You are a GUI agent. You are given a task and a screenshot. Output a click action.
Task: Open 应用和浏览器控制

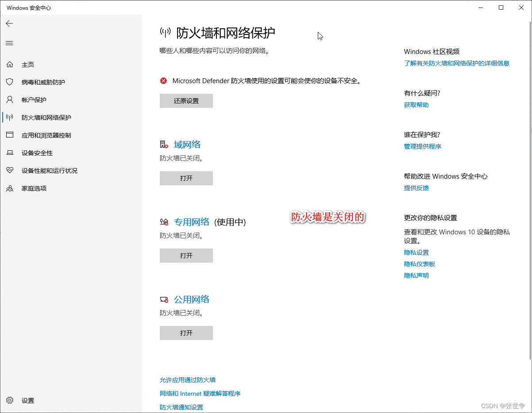click(x=46, y=135)
